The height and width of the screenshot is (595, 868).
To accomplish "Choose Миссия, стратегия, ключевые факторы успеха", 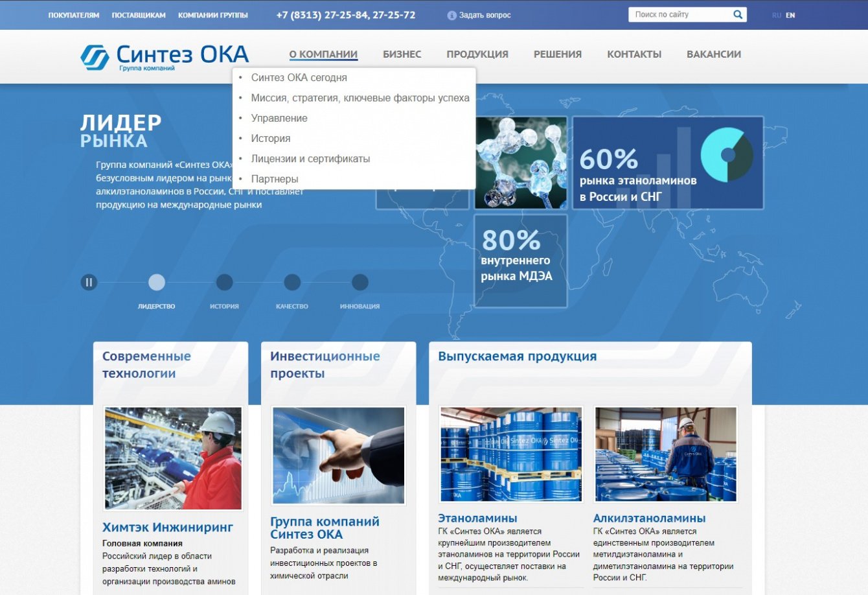I will (x=360, y=98).
